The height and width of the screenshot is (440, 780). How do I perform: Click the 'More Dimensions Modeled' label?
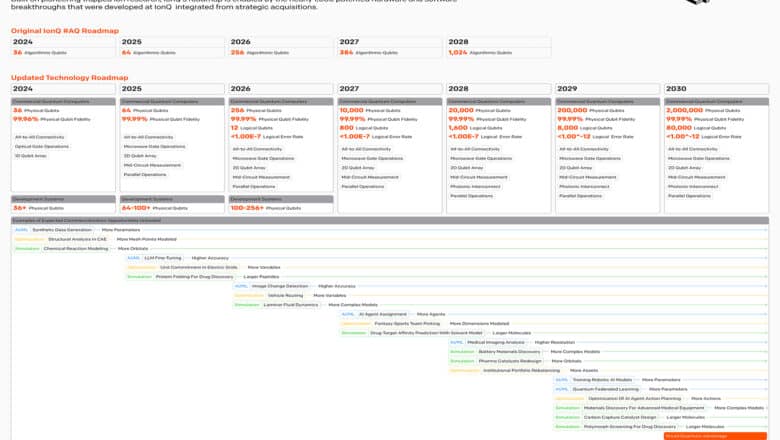pyautogui.click(x=480, y=324)
